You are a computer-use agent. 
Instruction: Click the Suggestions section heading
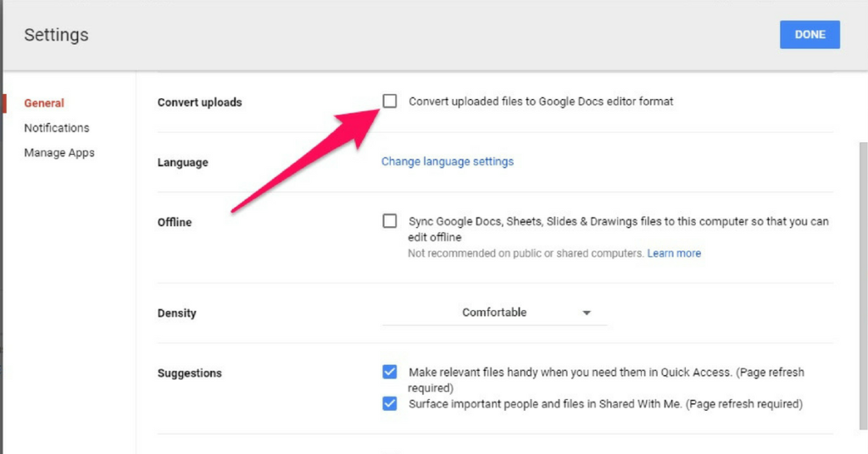click(189, 374)
